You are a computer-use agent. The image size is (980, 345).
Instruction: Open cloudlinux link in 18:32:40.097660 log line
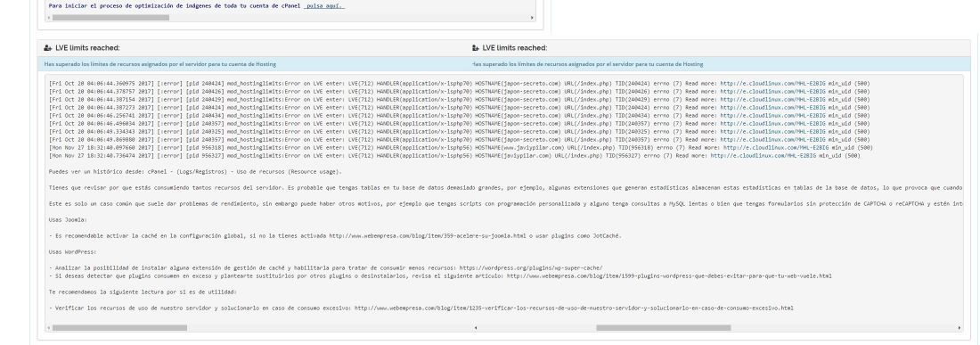(776, 148)
